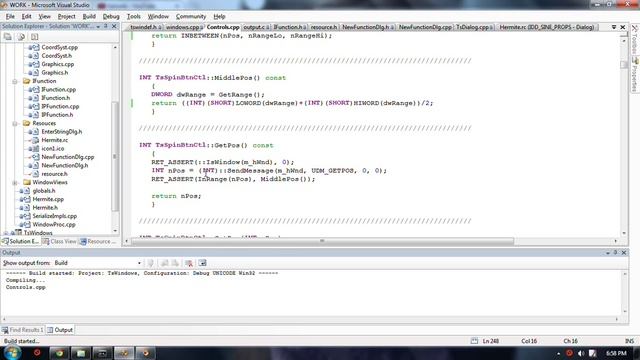Expand the TsWindows project node
Image resolution: width=640 pixels, height=360 pixels.
(6, 233)
